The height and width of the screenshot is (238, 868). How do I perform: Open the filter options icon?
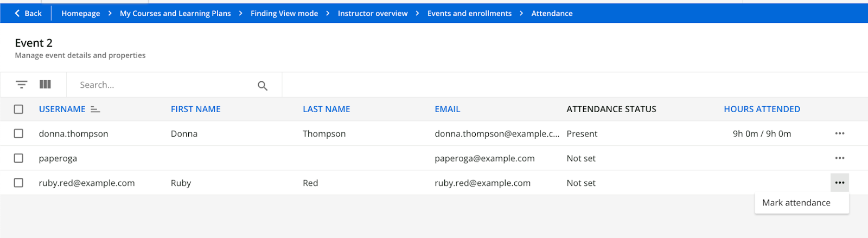21,85
